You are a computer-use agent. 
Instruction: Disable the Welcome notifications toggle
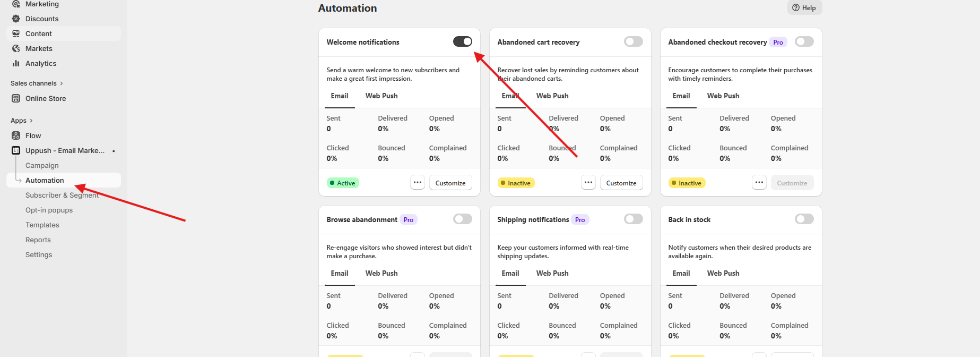462,41
